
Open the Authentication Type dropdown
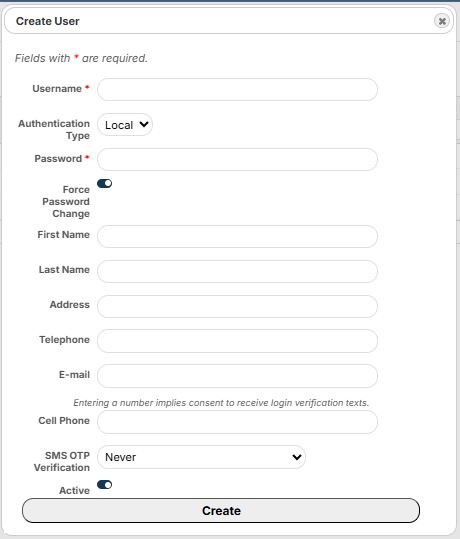125,124
